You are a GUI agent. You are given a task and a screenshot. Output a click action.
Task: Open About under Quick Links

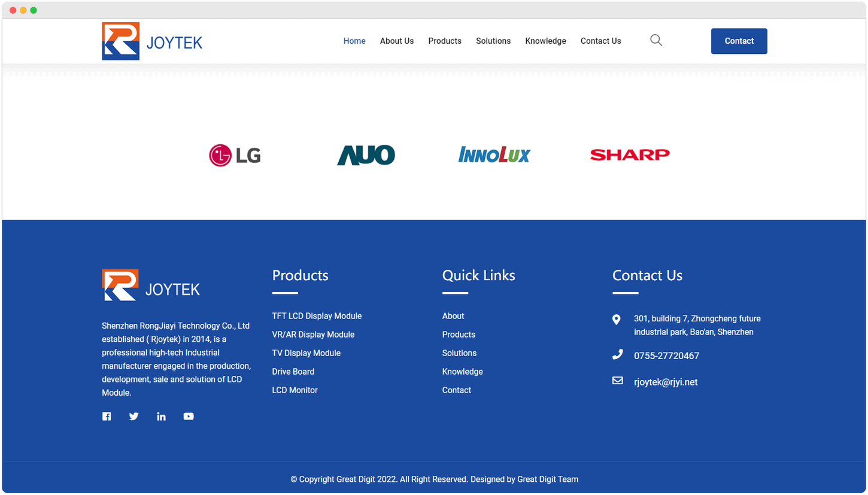click(x=453, y=316)
